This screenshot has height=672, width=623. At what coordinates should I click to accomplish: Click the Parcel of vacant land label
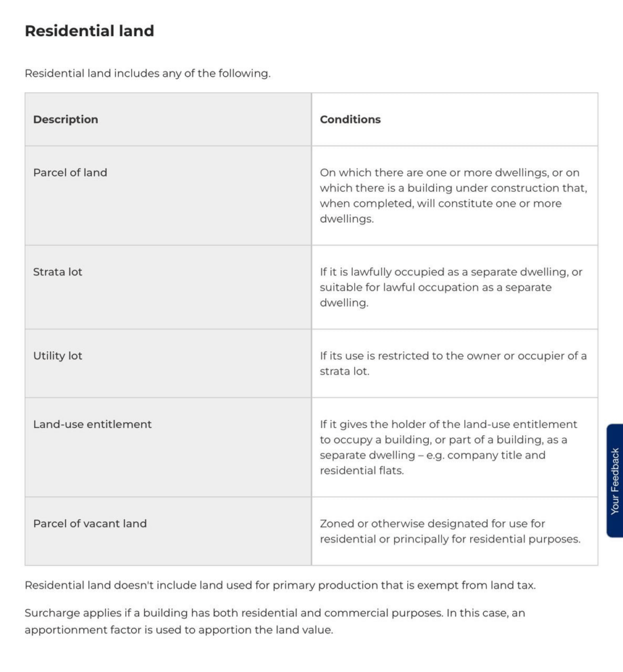(x=90, y=524)
